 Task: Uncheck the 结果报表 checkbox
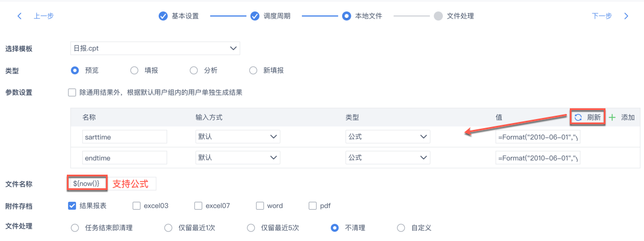click(72, 206)
